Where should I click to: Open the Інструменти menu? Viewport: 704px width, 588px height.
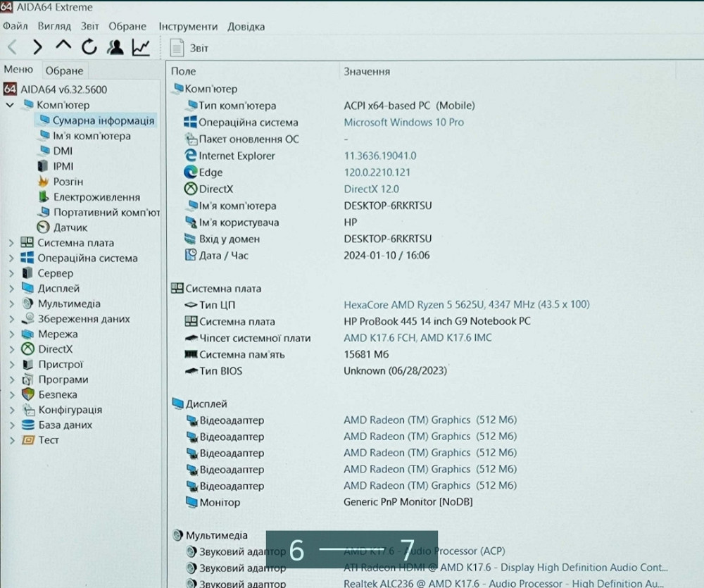188,26
